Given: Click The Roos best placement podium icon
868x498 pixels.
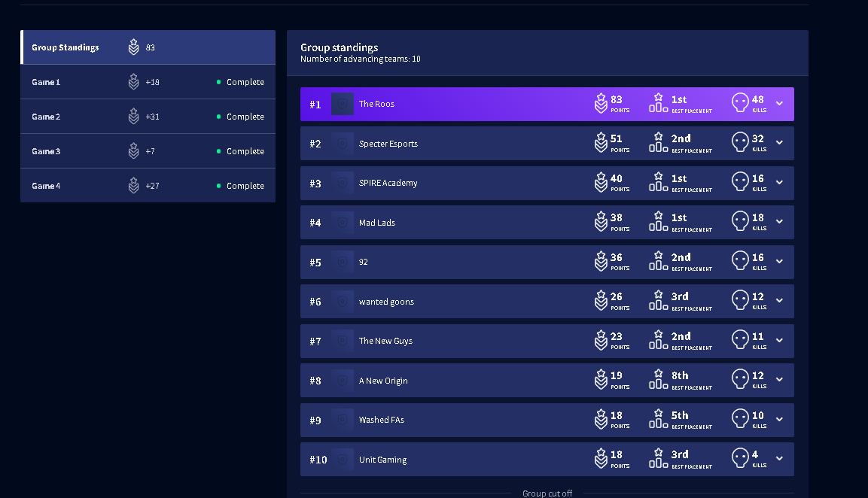Looking at the screenshot, I should 658,103.
